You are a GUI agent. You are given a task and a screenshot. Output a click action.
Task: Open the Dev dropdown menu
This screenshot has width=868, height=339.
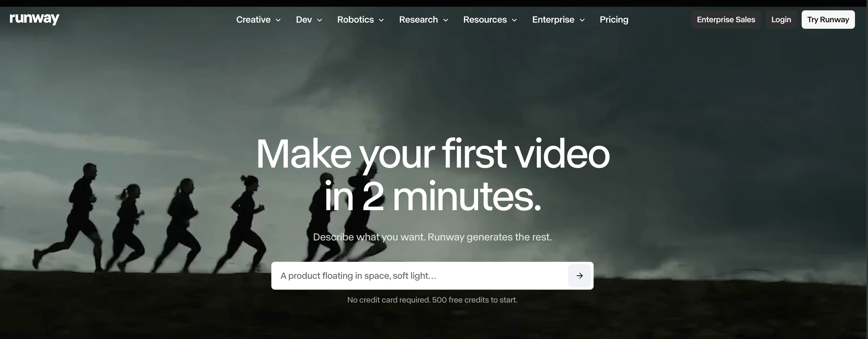[309, 20]
